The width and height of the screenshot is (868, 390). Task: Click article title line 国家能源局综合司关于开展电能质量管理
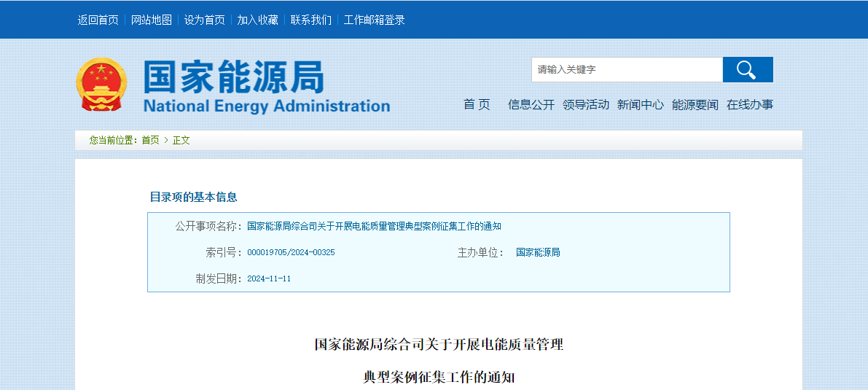tap(439, 345)
